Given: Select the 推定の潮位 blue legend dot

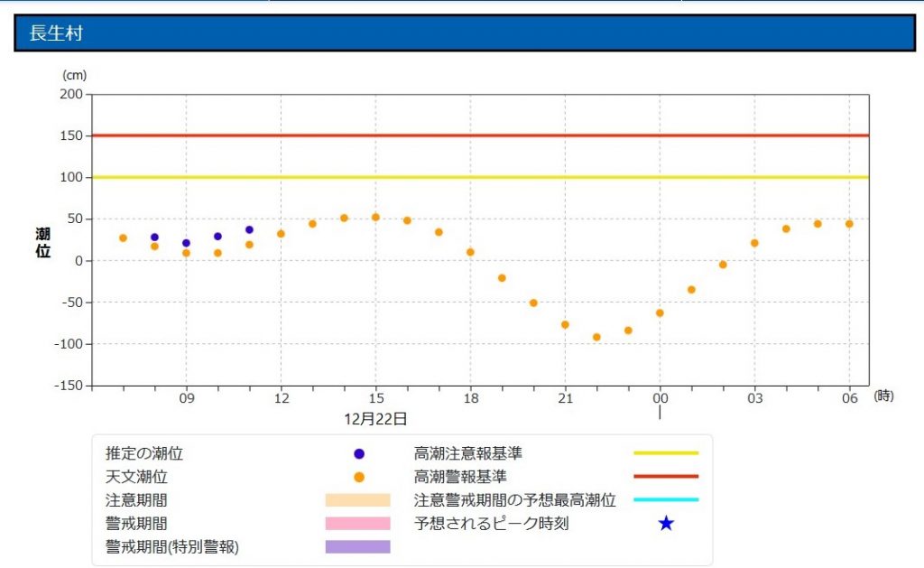Looking at the screenshot, I should click(359, 453).
